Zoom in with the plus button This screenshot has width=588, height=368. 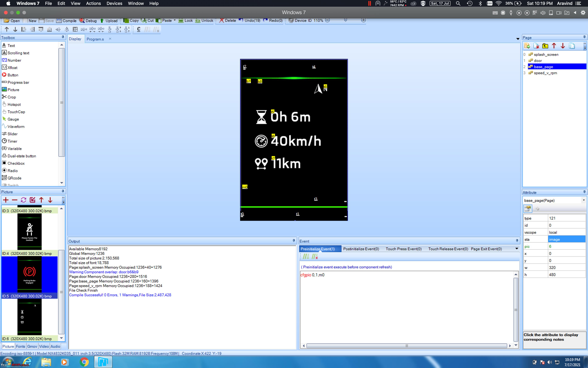(x=363, y=20)
